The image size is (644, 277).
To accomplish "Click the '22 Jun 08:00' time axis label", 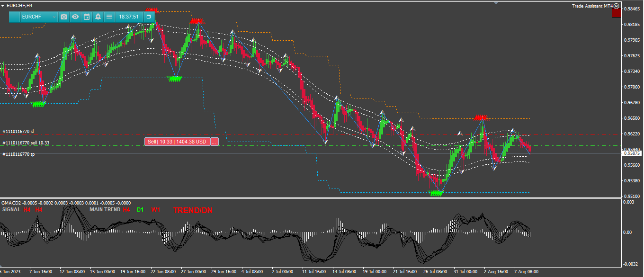I will (162, 272).
